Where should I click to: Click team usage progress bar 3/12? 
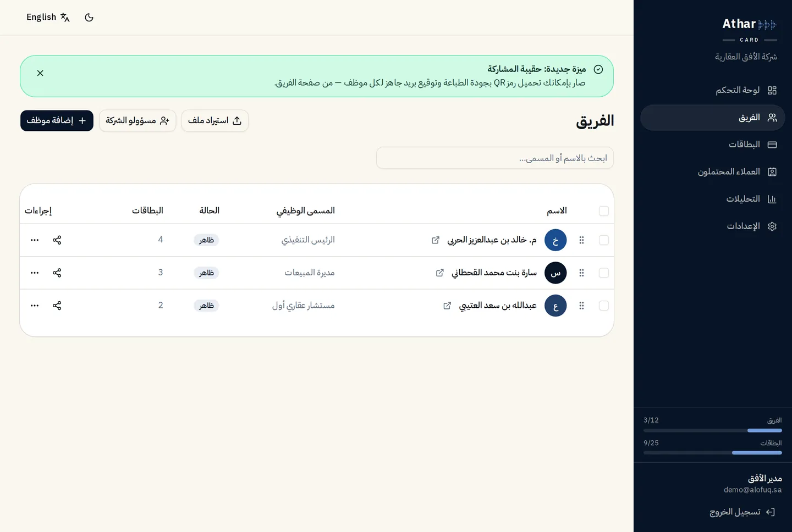tap(713, 430)
